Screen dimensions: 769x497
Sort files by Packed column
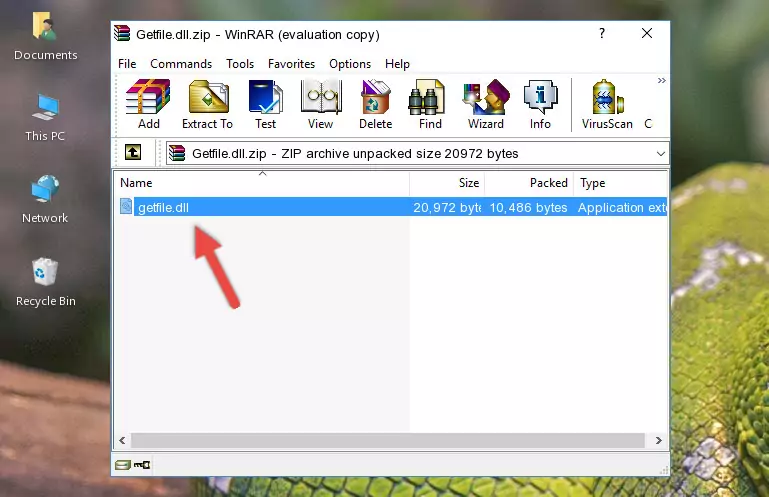(x=529, y=183)
